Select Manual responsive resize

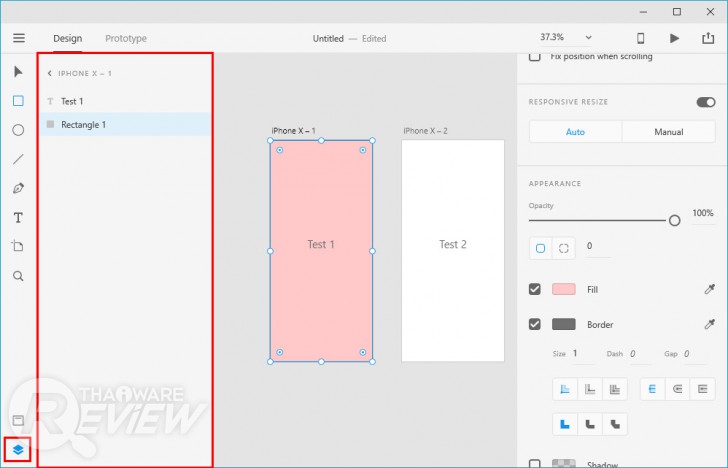[x=669, y=132]
